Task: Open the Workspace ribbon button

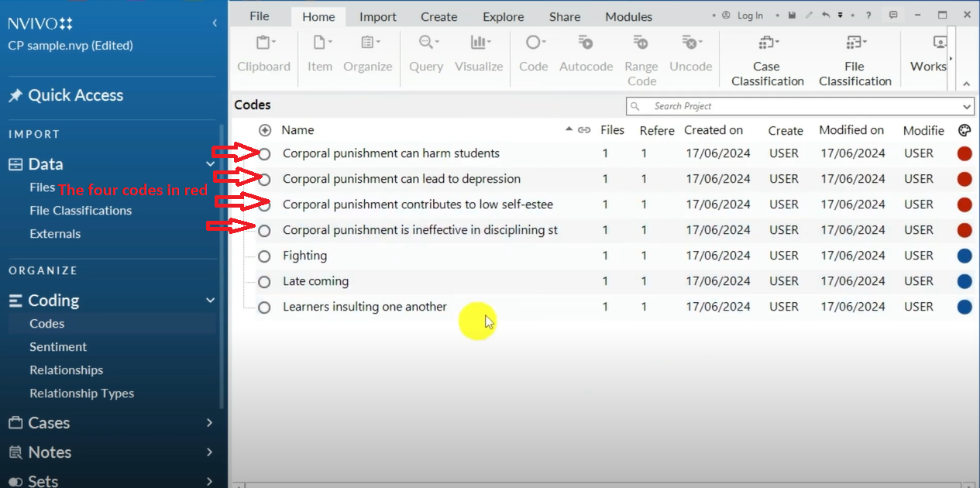Action: tap(929, 53)
